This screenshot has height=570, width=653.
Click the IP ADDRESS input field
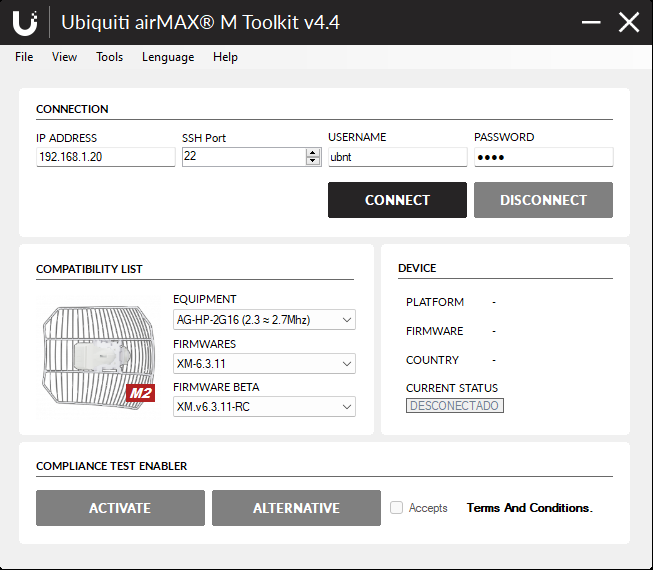(106, 157)
